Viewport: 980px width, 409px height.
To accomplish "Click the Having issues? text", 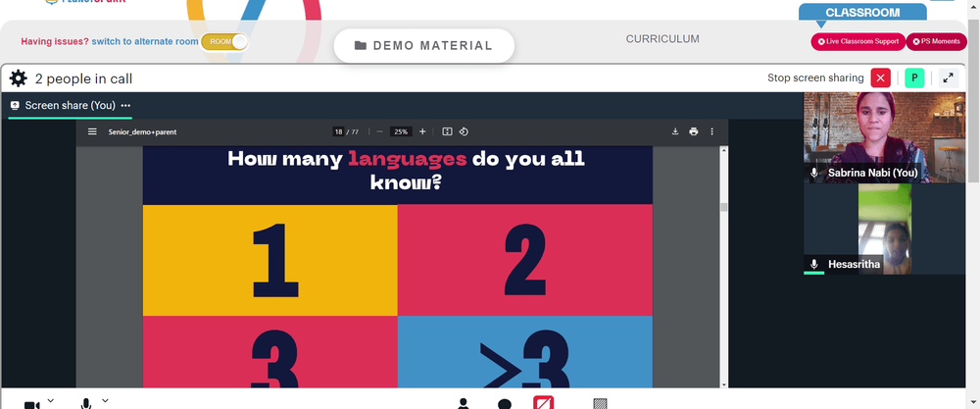I will (55, 42).
